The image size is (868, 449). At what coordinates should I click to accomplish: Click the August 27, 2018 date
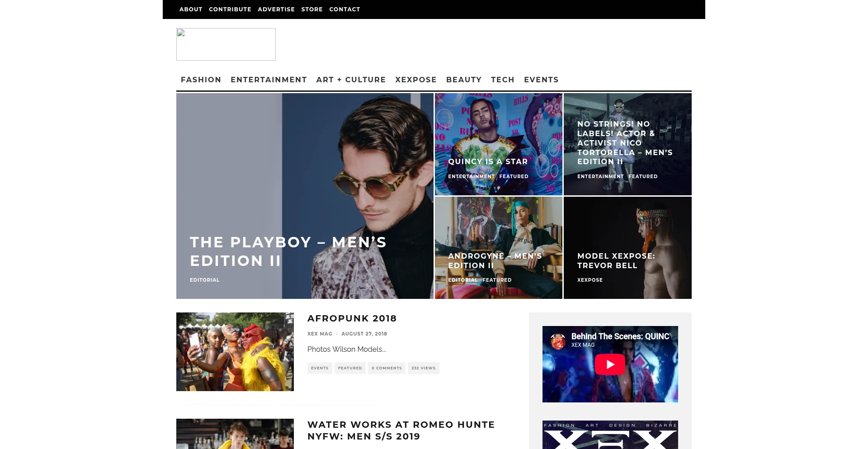pyautogui.click(x=364, y=334)
